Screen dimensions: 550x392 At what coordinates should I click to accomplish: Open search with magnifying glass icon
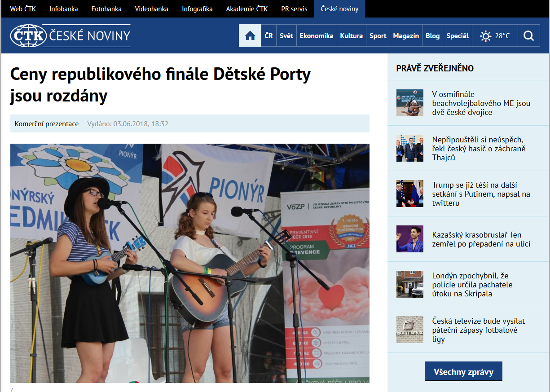(x=528, y=36)
